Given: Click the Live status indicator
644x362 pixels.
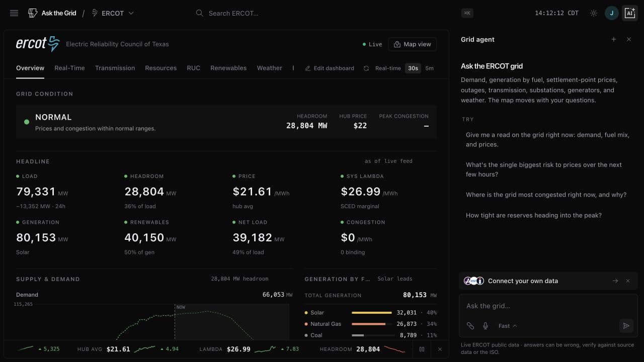Looking at the screenshot, I should pyautogui.click(x=372, y=44).
